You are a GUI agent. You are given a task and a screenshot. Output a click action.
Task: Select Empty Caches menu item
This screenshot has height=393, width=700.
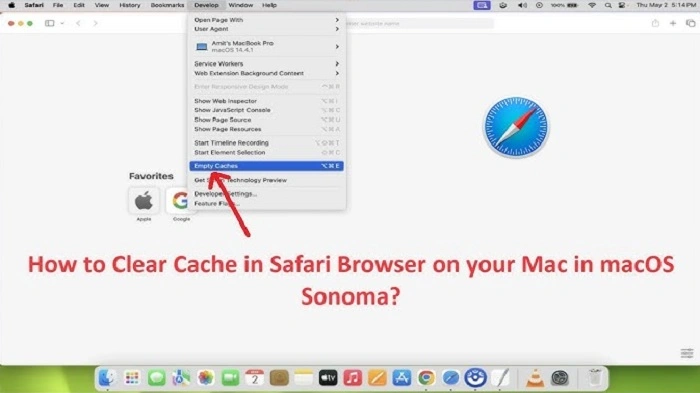(267, 166)
